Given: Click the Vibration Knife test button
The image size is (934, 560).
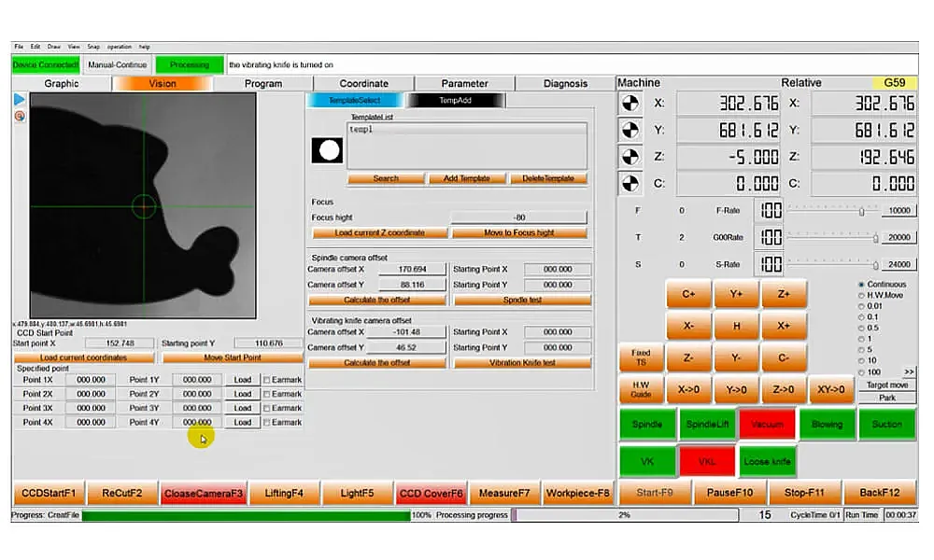Looking at the screenshot, I should (x=522, y=363).
